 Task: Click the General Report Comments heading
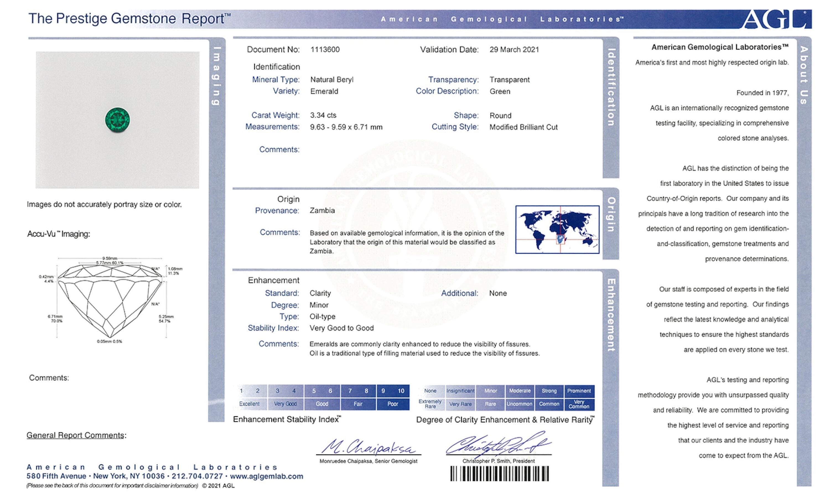pos(76,435)
